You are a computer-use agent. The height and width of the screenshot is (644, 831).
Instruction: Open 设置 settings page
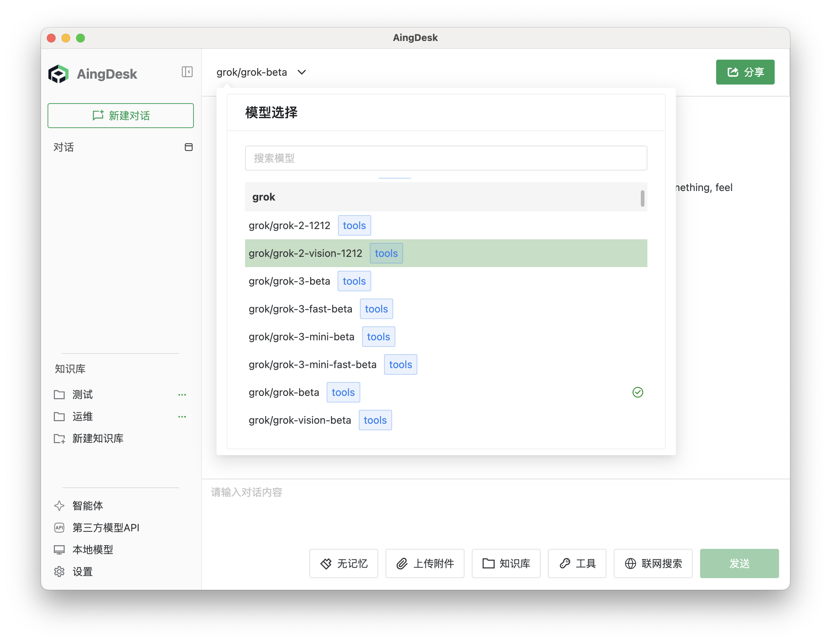(x=82, y=572)
